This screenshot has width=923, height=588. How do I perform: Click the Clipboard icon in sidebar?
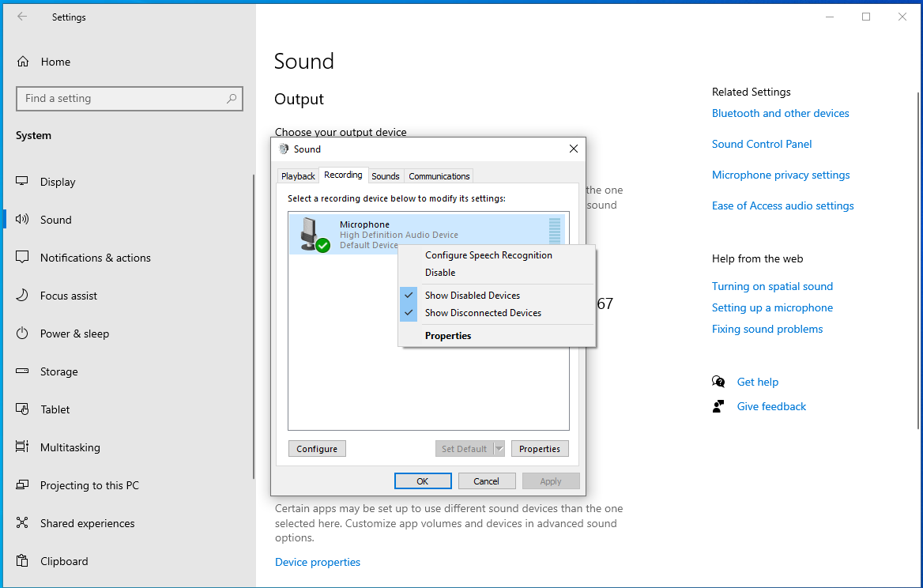tap(22, 561)
